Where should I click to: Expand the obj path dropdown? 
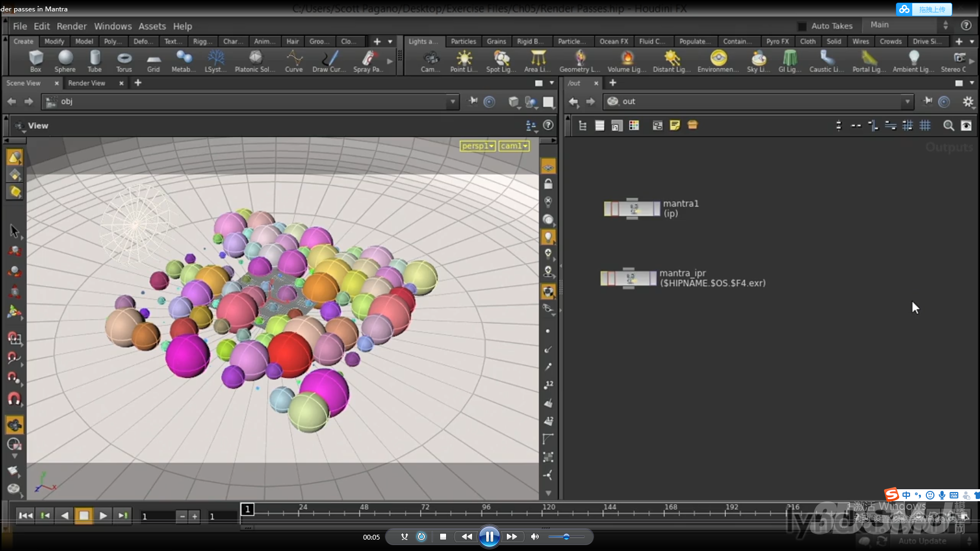pos(453,101)
